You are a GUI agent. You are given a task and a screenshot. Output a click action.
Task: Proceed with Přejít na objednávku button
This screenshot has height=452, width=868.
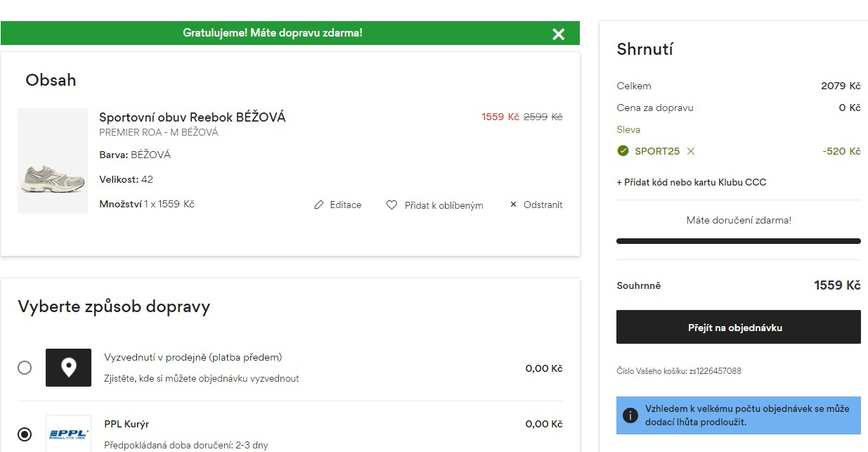(738, 327)
